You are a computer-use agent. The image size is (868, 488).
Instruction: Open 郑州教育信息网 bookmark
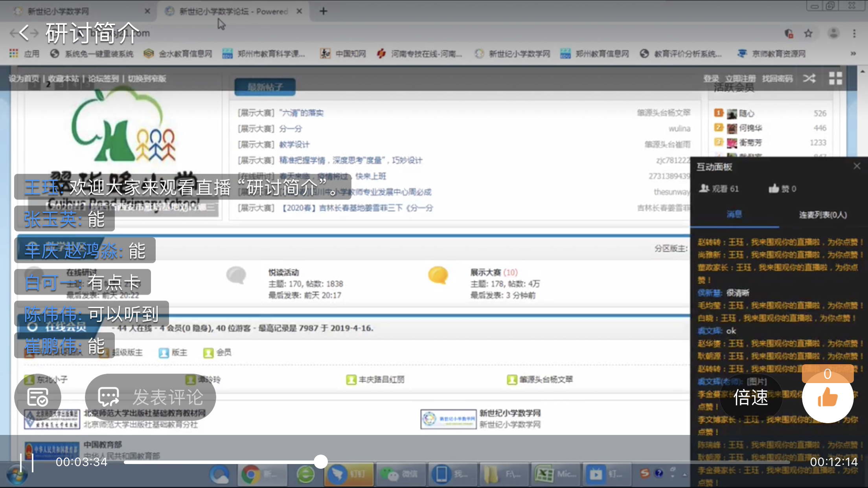595,53
